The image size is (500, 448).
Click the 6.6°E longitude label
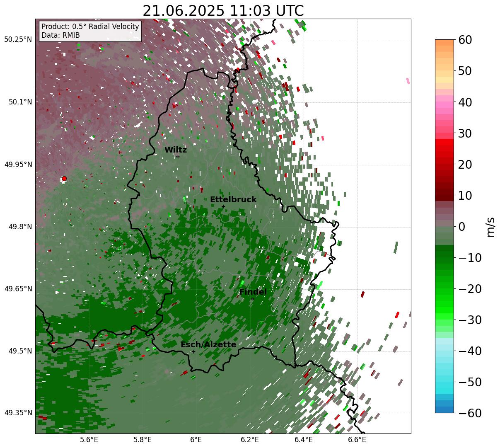tap(357, 440)
